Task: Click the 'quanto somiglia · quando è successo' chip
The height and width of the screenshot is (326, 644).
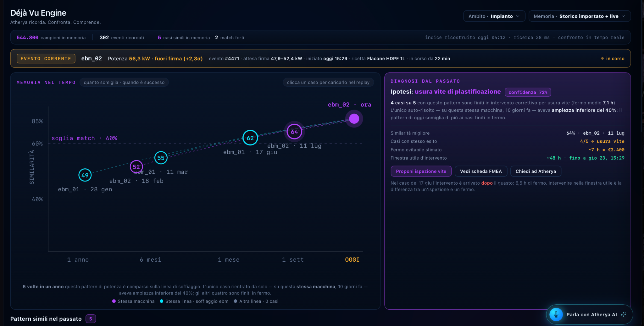Action: [124, 82]
